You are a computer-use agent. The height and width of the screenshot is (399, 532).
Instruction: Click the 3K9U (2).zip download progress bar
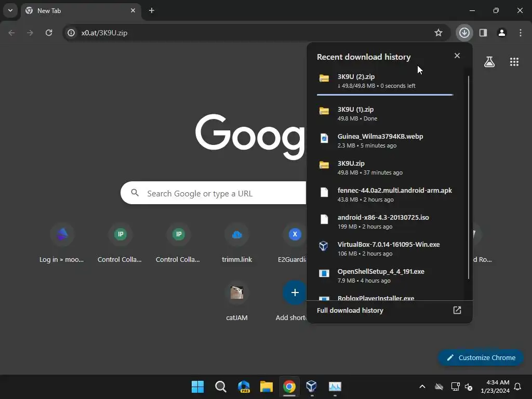385,95
